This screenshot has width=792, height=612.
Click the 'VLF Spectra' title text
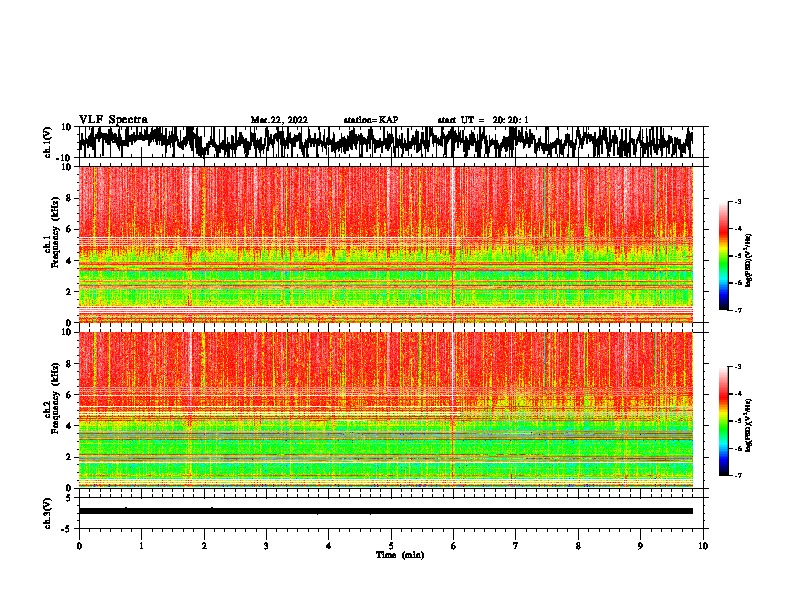coord(113,120)
